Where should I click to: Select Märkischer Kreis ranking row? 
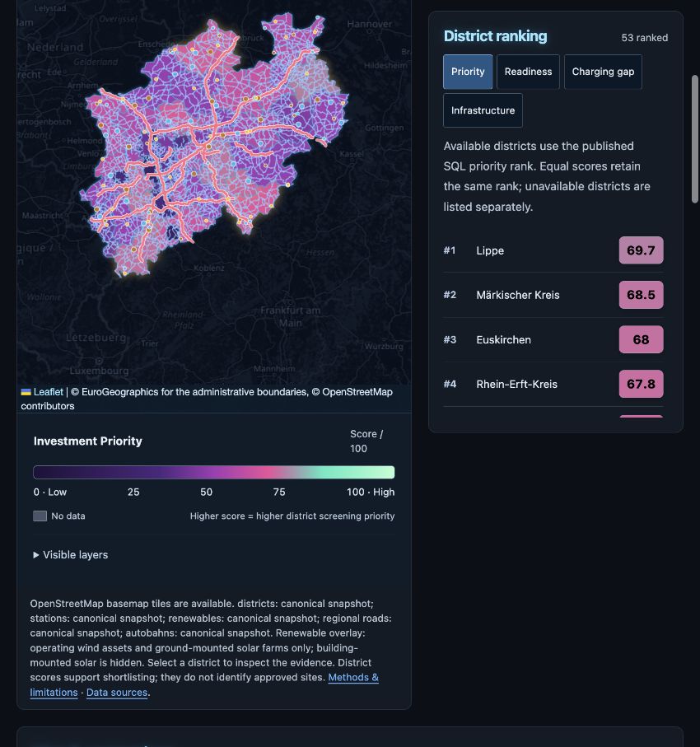coord(553,295)
